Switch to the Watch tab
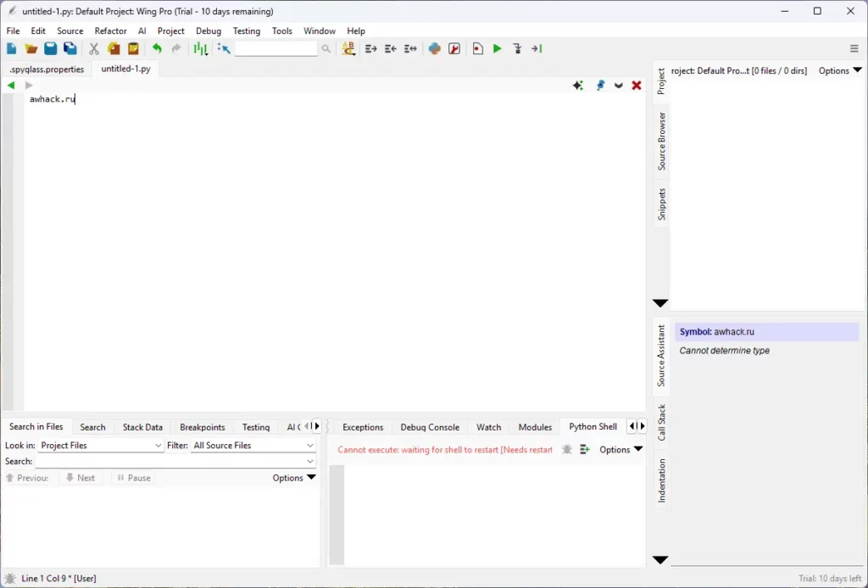 click(x=489, y=427)
